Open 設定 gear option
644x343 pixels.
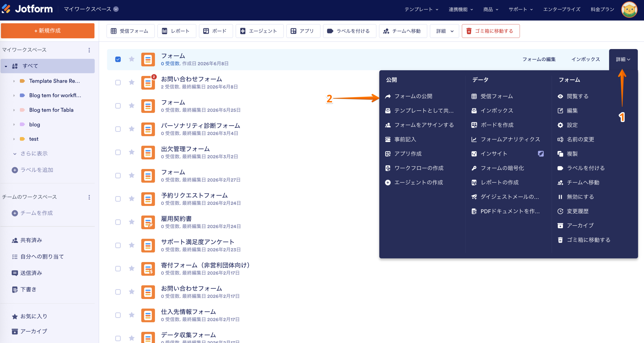568,125
